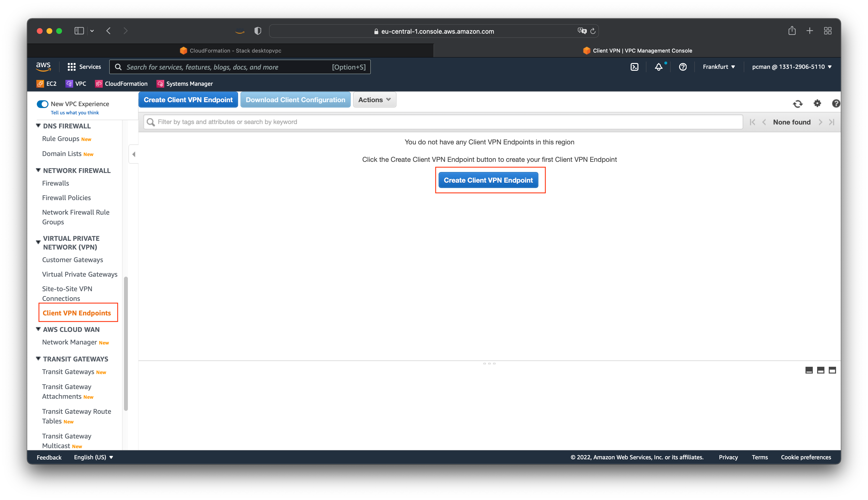
Task: Go to the next results page
Action: pyautogui.click(x=820, y=122)
